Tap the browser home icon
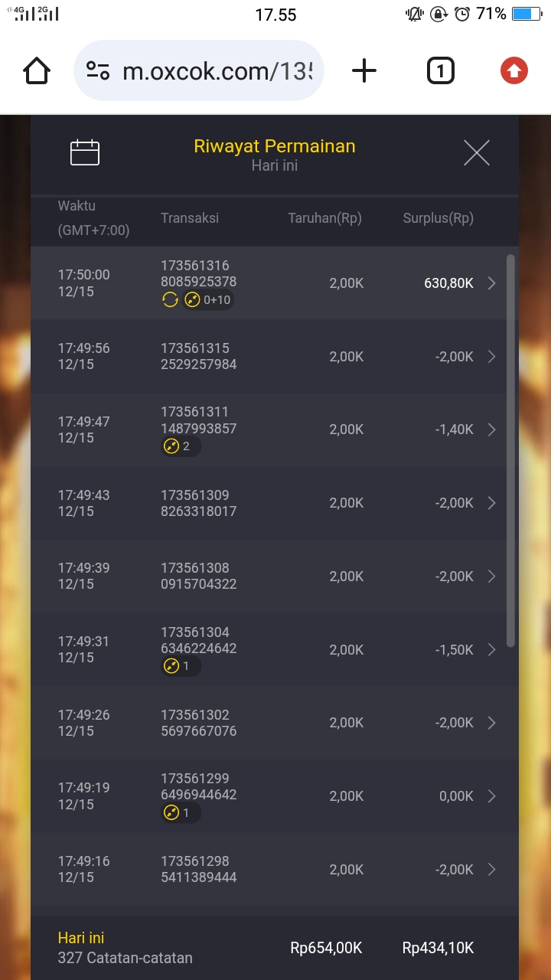Screen dimensions: 551x980 [x=37, y=72]
